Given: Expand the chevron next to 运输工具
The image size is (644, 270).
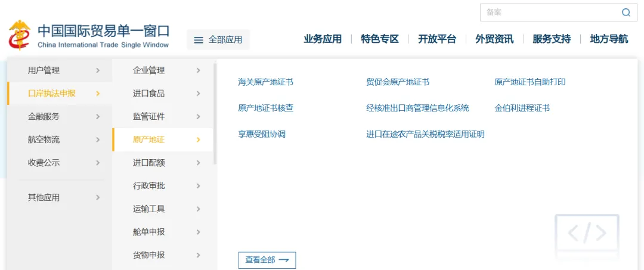Looking at the screenshot, I should (x=199, y=209).
